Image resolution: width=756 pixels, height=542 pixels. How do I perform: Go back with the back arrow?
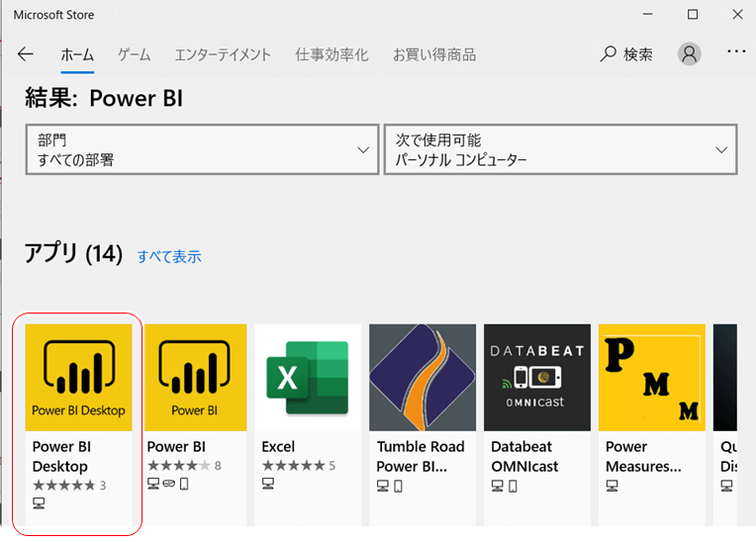[25, 54]
